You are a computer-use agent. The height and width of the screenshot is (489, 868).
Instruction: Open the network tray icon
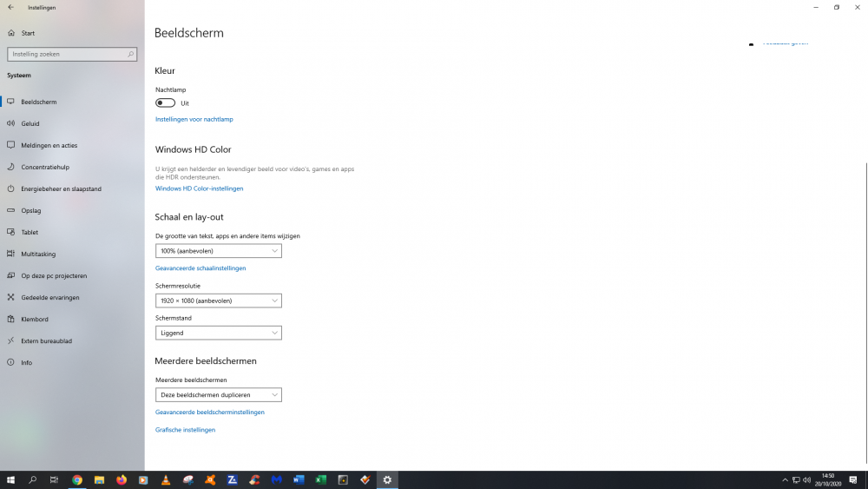(796, 479)
